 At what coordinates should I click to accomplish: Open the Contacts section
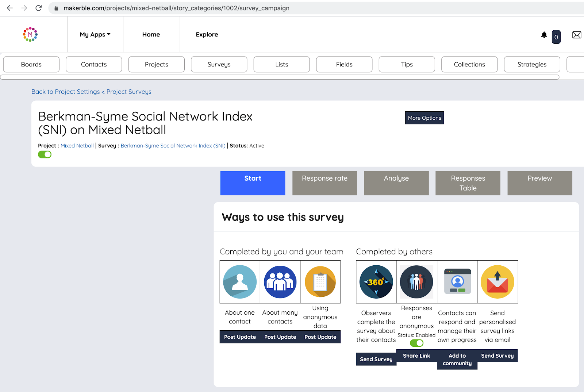94,64
